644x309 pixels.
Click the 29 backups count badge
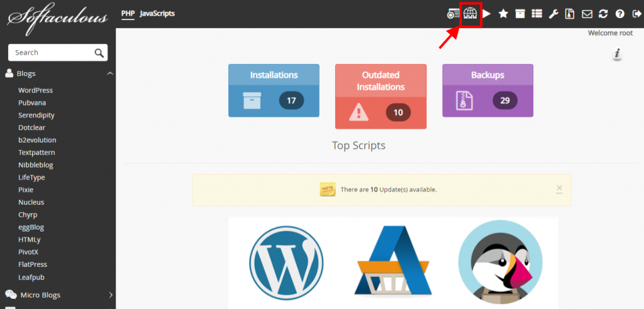click(505, 100)
